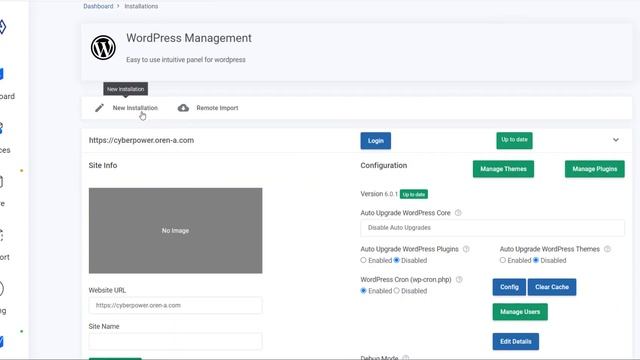Click the blue Login button

point(376,141)
